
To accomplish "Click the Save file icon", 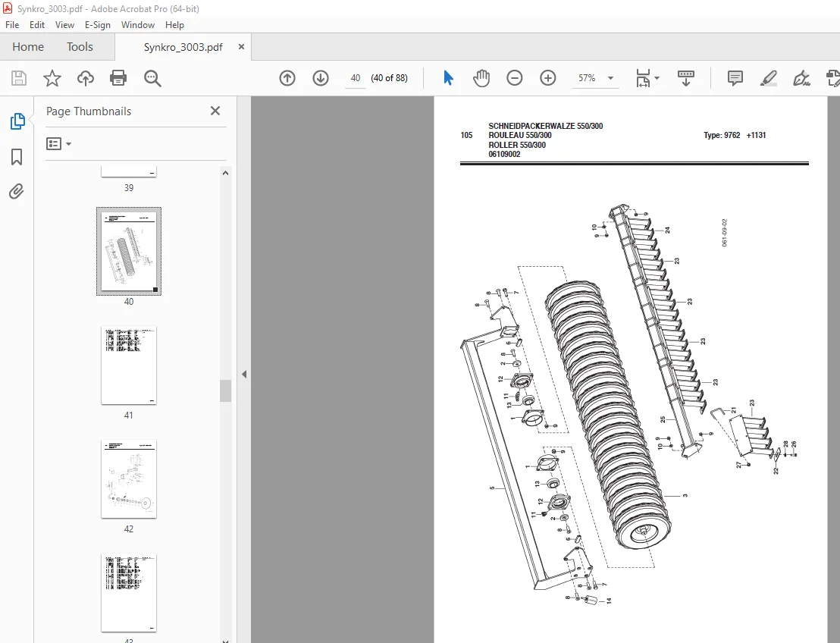I will point(19,78).
